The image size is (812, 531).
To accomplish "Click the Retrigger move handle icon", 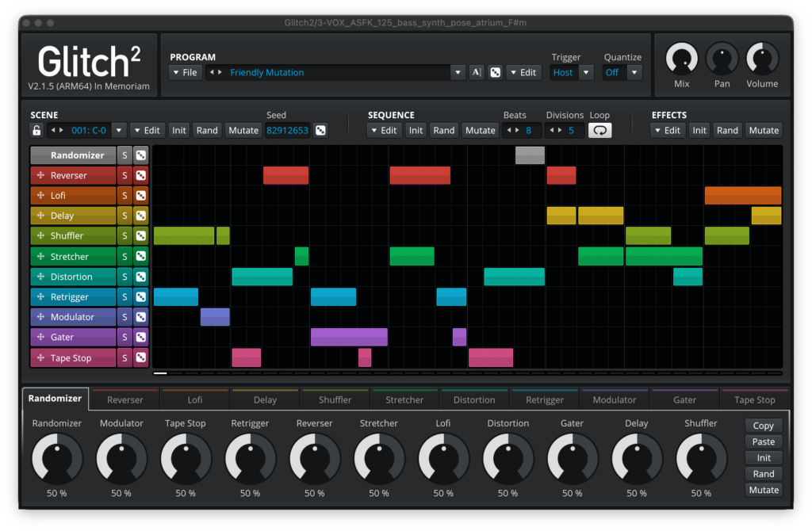I will (41, 297).
